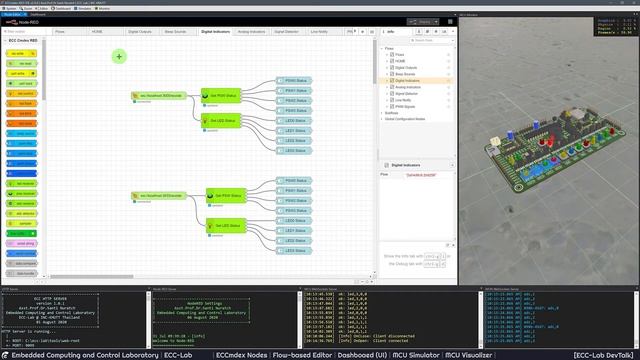Screen dimensions: 640x360
Task: Open the sidebar dashboard chart icon
Action: 444,31
